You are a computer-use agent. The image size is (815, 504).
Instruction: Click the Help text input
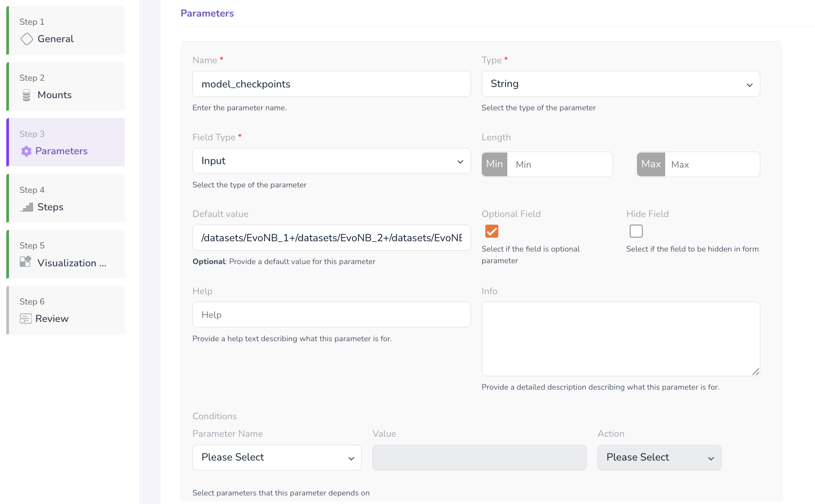click(x=331, y=315)
